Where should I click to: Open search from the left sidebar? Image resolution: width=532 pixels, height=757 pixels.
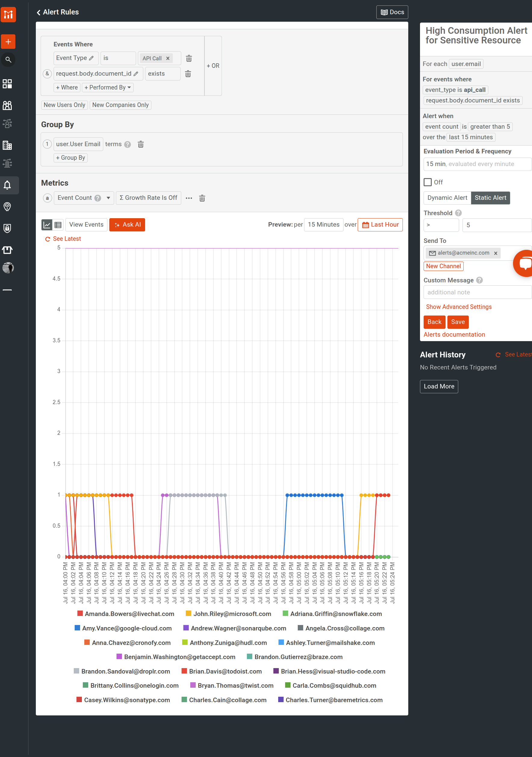point(8,60)
